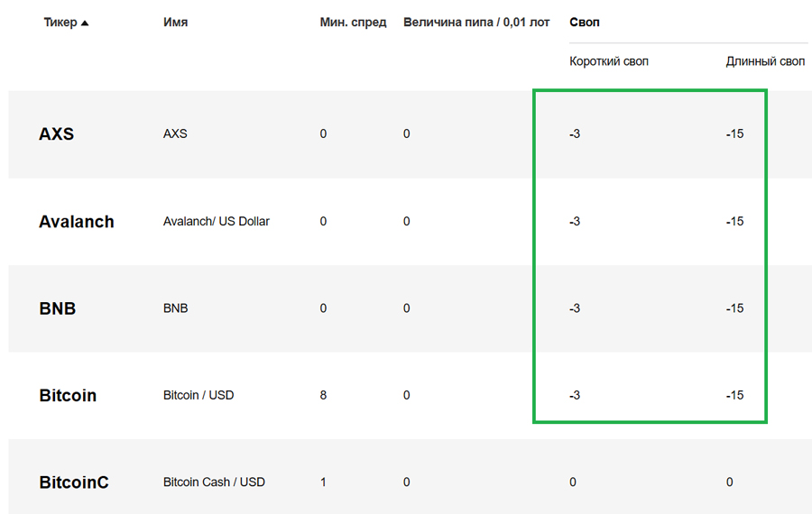Click the Имя column header
Screen dimensions: 812x514
pyautogui.click(x=176, y=23)
